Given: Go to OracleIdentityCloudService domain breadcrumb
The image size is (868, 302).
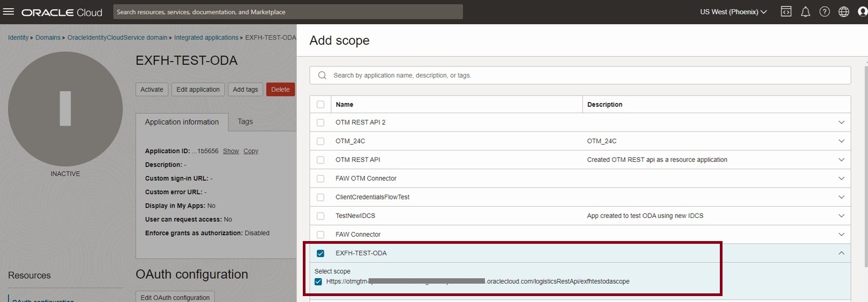Looking at the screenshot, I should tap(117, 38).
